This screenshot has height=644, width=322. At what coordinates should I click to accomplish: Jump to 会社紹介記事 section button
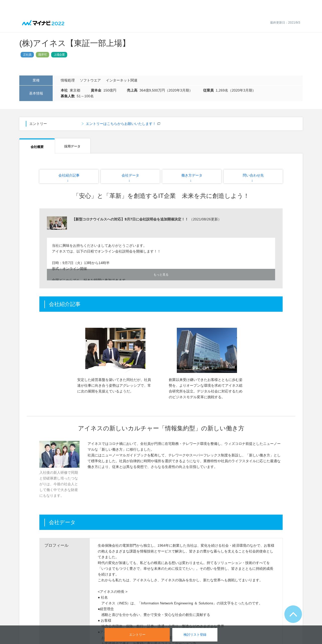(69, 176)
